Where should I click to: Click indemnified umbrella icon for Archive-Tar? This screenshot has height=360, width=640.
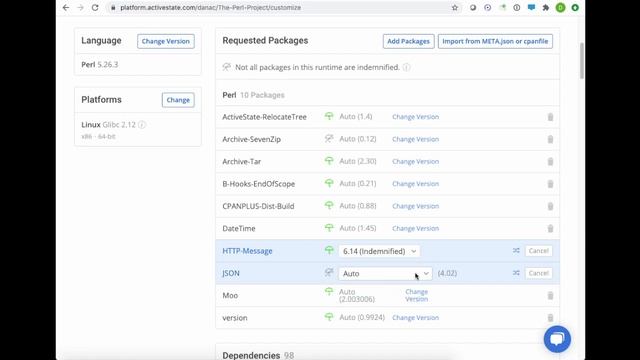click(329, 161)
